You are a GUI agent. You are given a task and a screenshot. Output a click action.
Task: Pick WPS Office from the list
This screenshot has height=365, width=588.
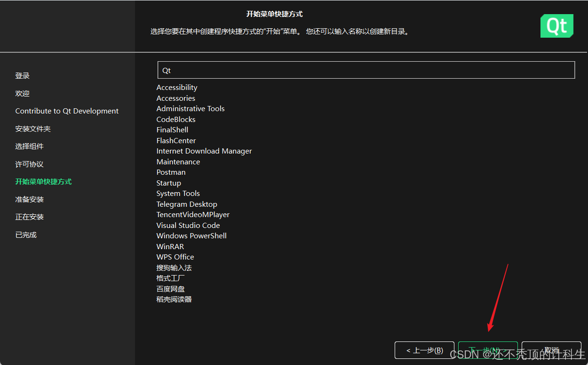[x=175, y=257]
